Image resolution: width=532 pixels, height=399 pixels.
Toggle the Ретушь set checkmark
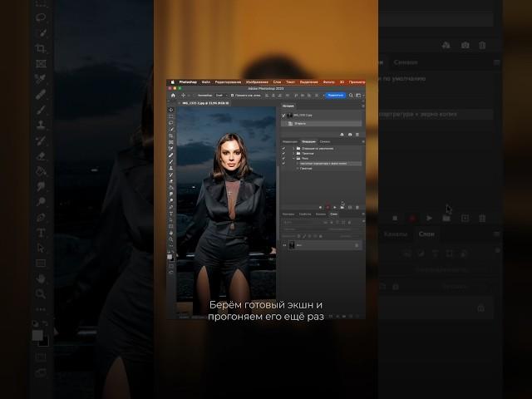(283, 158)
